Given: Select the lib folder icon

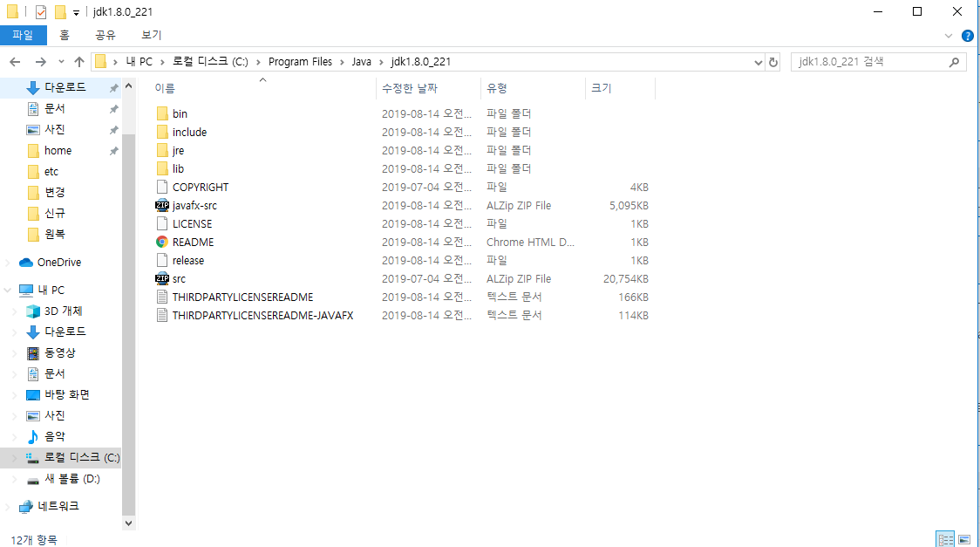Looking at the screenshot, I should (x=162, y=168).
